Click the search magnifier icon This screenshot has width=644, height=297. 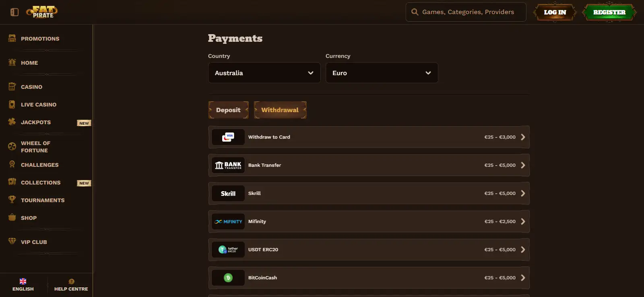(x=415, y=12)
